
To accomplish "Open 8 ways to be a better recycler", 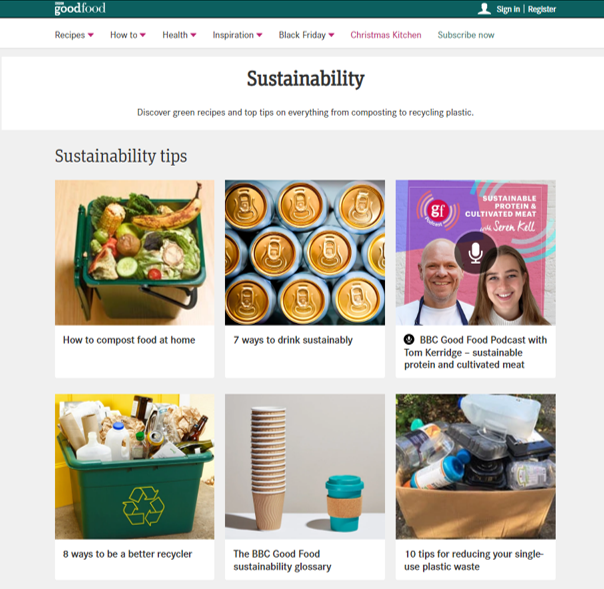I will pyautogui.click(x=128, y=554).
